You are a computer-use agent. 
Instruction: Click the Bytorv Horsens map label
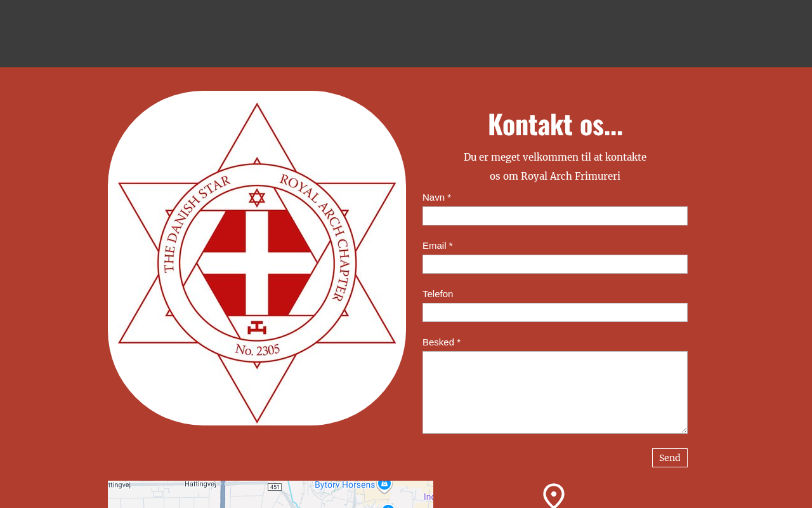[x=345, y=485]
